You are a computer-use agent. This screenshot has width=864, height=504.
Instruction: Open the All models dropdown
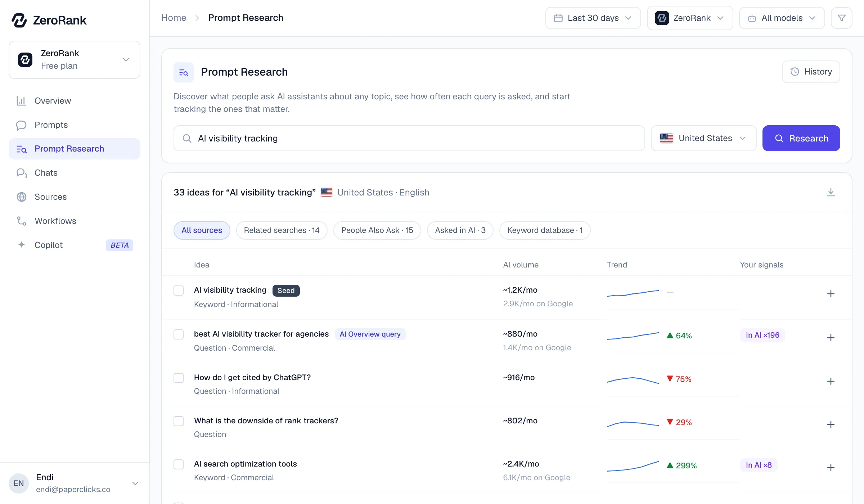coord(782,18)
